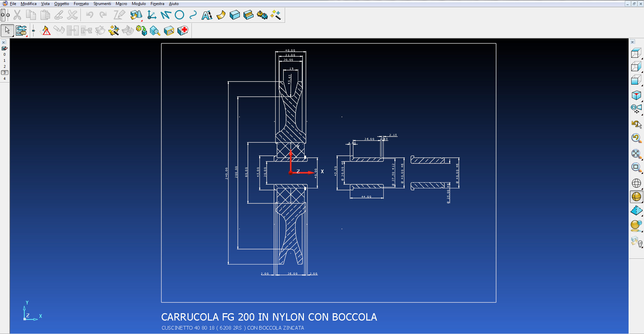This screenshot has width=644, height=334.
Task: Click the view rotation camera icon
Action: 636,109
